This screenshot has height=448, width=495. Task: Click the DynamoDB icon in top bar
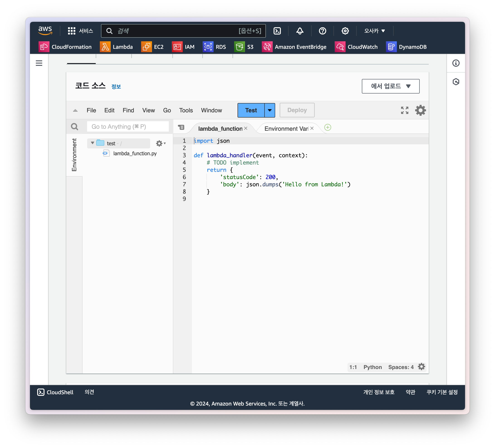tap(390, 47)
